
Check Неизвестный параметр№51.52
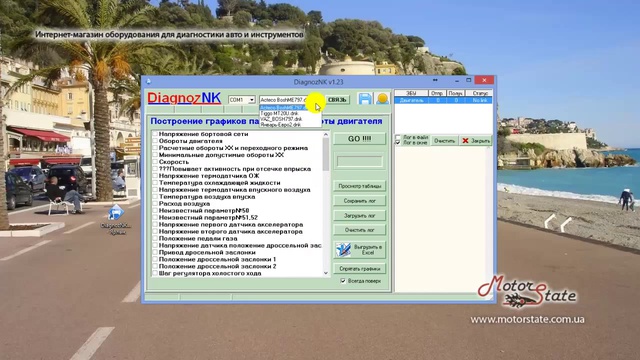click(155, 217)
